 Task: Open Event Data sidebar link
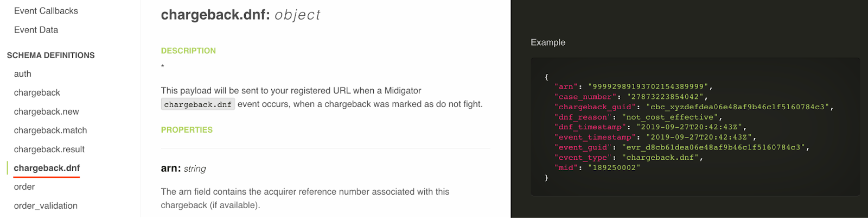pos(36,30)
